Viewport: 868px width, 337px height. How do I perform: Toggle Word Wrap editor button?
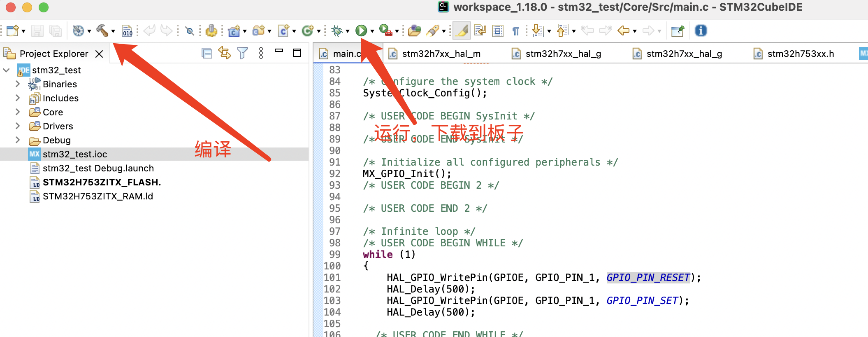point(480,30)
